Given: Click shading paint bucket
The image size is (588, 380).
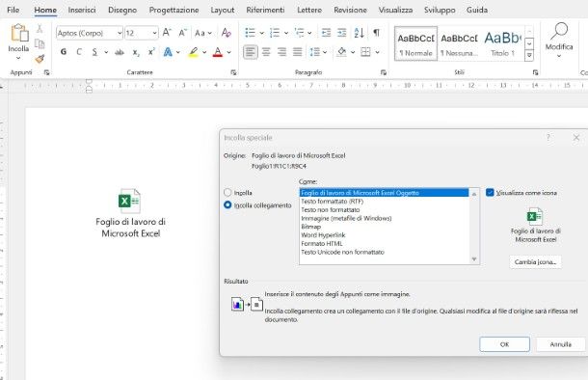Looking at the screenshot, I should [x=341, y=52].
